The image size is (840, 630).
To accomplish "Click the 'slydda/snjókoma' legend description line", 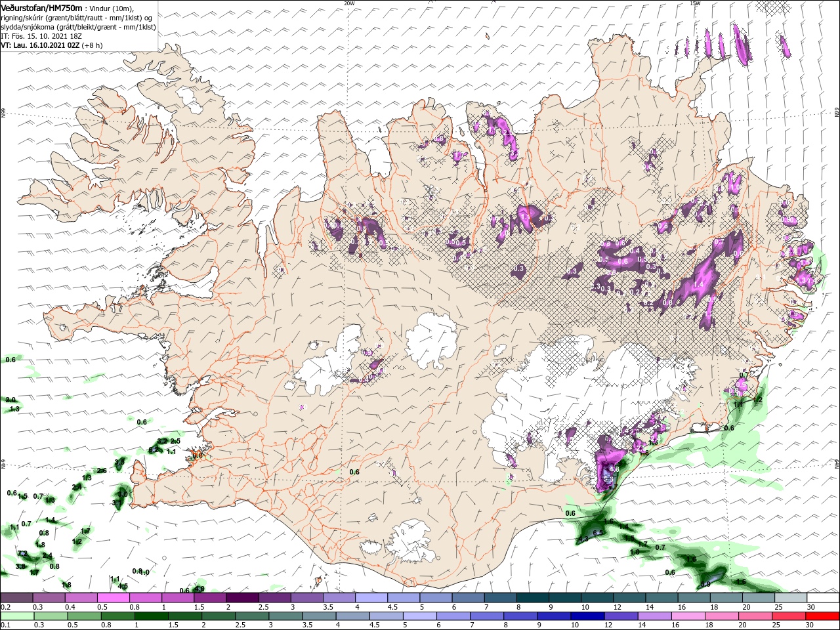I will point(79,27).
